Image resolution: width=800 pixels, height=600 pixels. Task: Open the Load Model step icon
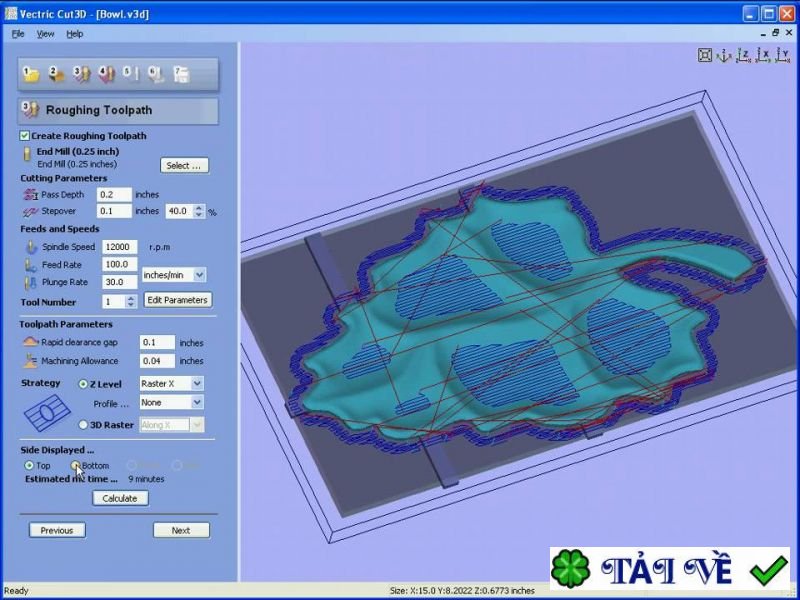click(x=31, y=74)
